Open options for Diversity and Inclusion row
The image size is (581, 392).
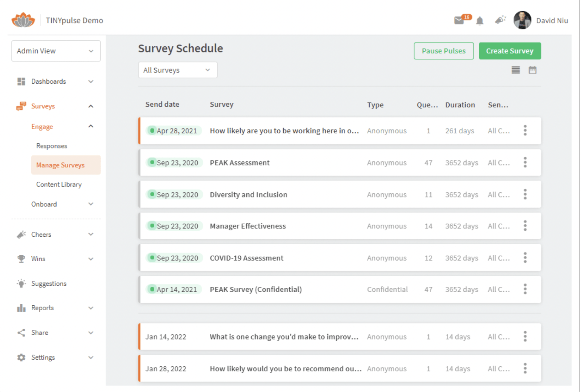[525, 194]
